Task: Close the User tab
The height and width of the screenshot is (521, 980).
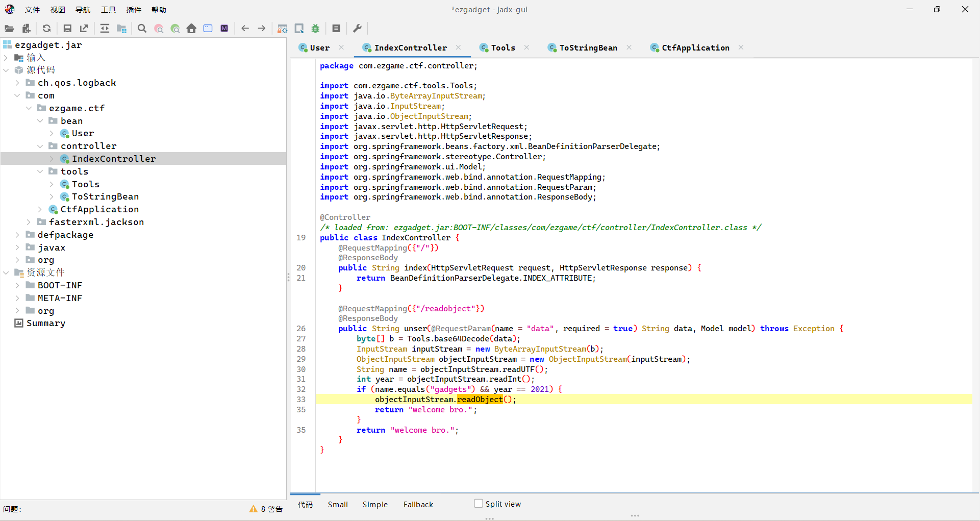Action: 341,47
